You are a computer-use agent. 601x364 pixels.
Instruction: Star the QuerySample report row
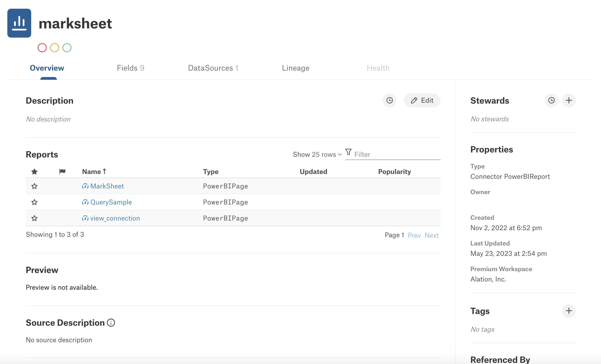(34, 202)
